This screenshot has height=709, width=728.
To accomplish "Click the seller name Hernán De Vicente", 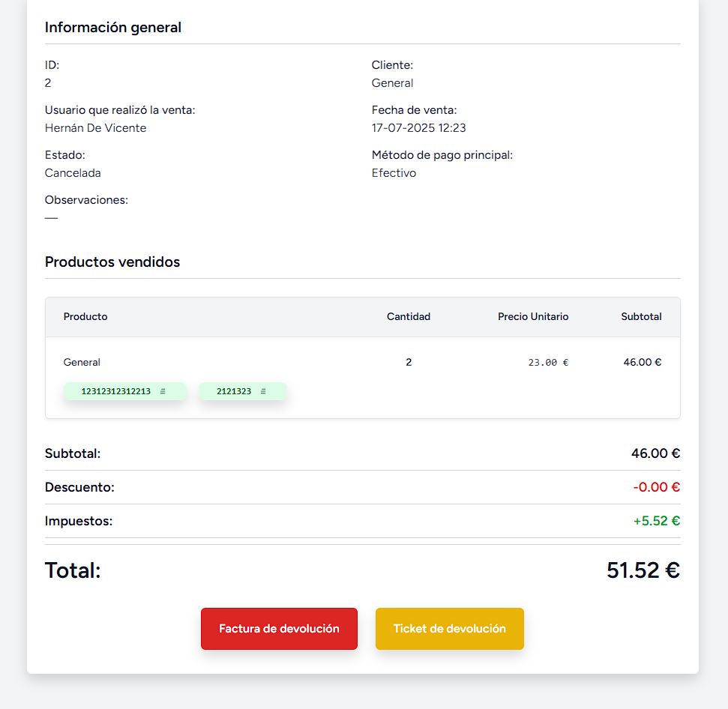I will click(95, 128).
